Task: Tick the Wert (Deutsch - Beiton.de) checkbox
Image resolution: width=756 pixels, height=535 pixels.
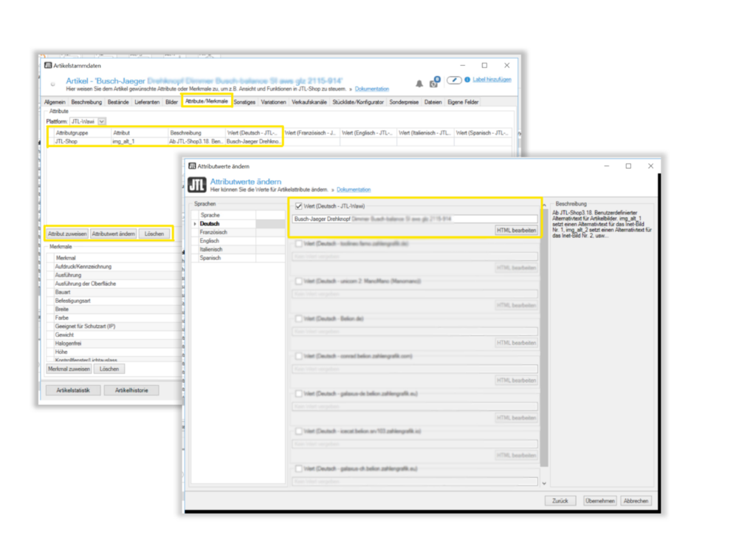Action: tap(298, 318)
